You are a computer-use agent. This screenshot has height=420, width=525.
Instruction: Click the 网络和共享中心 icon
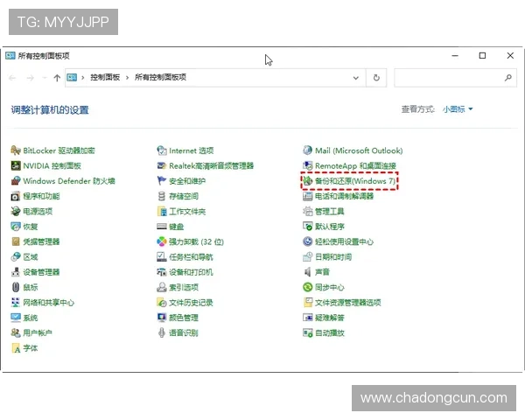[16, 303]
